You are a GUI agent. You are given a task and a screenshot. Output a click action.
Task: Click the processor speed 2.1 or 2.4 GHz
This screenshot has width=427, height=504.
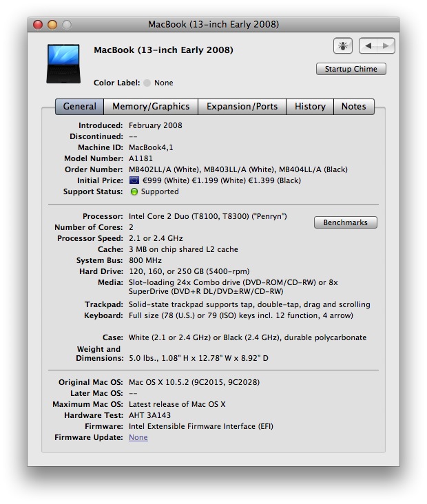click(x=156, y=238)
